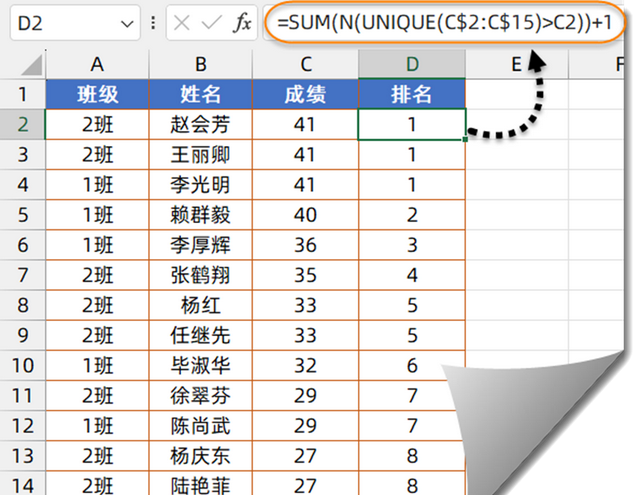Select column A header

pyautogui.click(x=98, y=64)
